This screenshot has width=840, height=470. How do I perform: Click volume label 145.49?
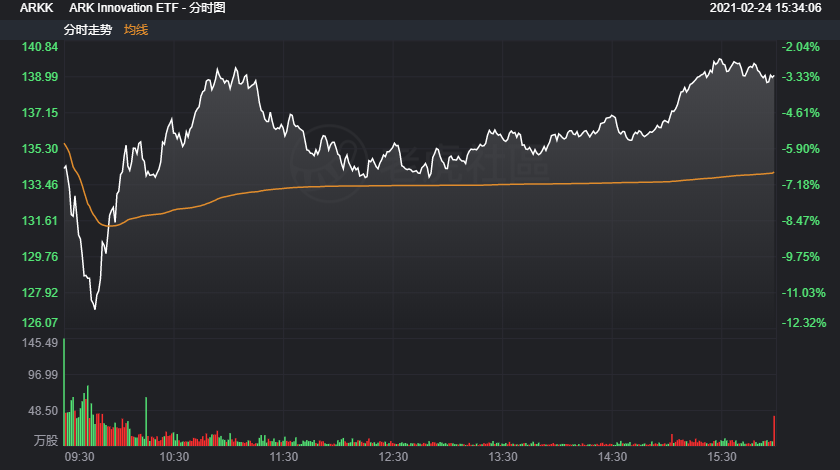point(40,342)
